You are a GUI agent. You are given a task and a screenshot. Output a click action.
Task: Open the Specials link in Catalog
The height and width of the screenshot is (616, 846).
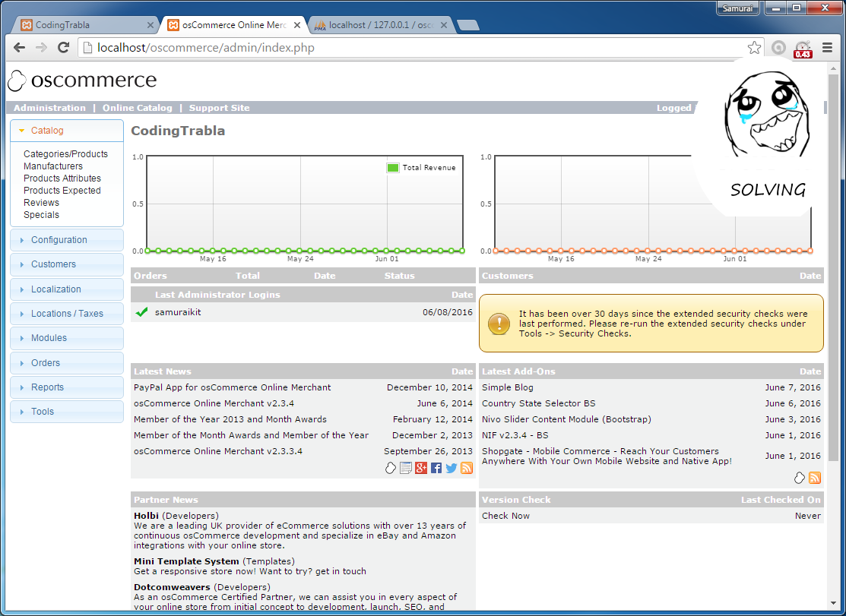[x=42, y=214]
